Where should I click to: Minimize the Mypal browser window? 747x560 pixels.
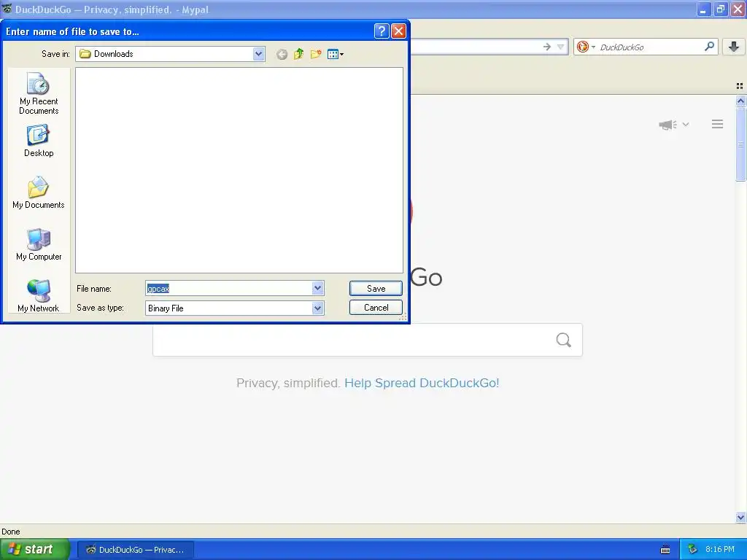[x=703, y=9]
